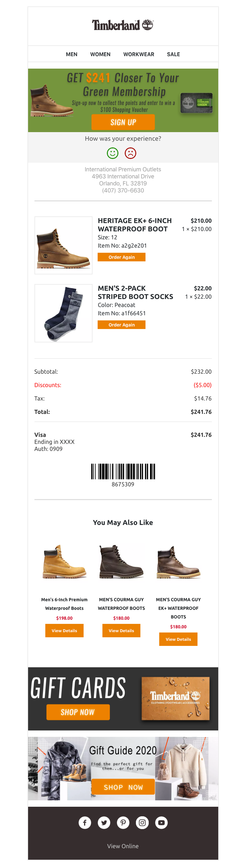View Details for $198.00 Premium Boots

click(x=64, y=631)
